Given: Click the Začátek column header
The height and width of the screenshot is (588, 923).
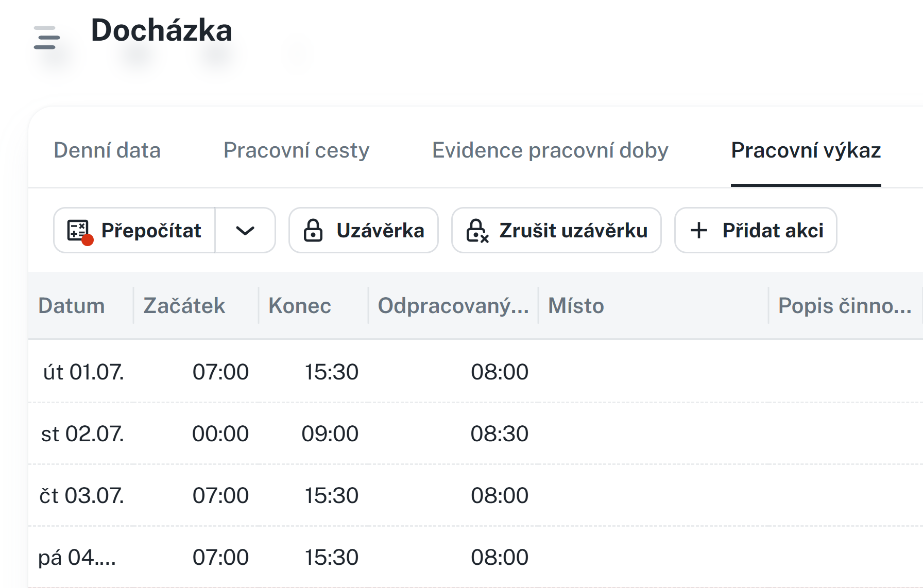Looking at the screenshot, I should [184, 306].
